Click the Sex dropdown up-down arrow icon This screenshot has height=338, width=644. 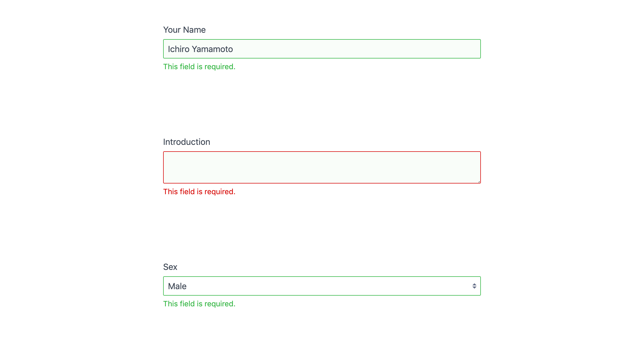click(474, 286)
